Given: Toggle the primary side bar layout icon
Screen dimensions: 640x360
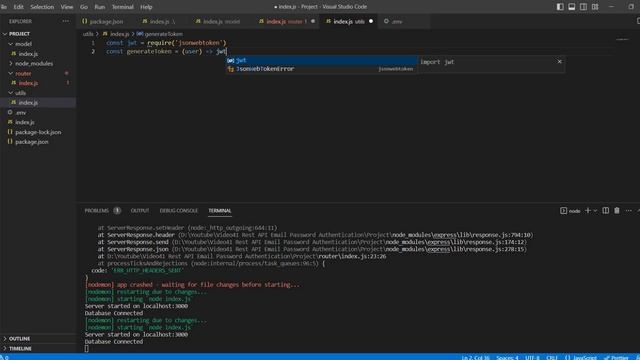Looking at the screenshot, I should click(x=560, y=7).
